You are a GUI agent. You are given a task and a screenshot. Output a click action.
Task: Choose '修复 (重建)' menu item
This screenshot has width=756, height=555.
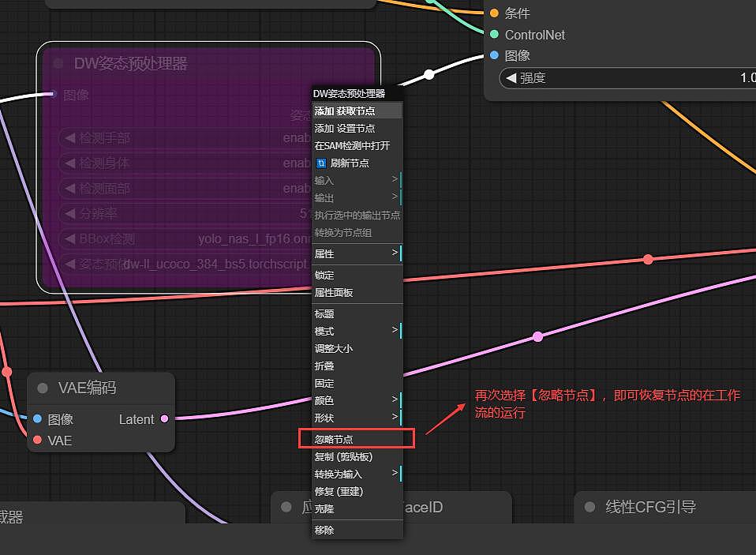click(x=357, y=491)
